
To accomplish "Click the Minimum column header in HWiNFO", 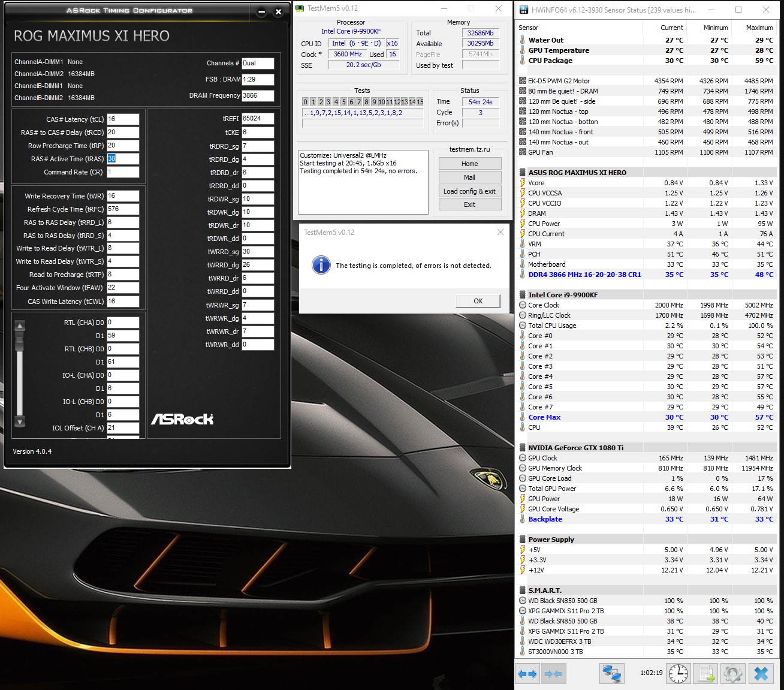I will click(x=716, y=28).
